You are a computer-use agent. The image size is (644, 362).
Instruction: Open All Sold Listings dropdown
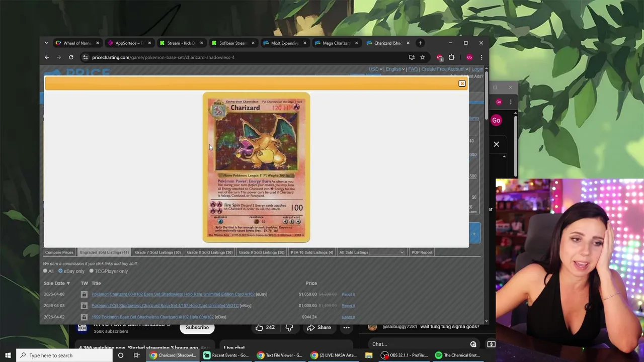(371, 252)
